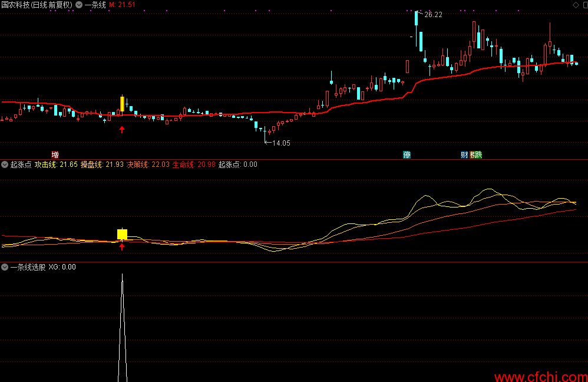Click the diamond icon at top right
The height and width of the screenshot is (382, 588).
(x=576, y=5)
